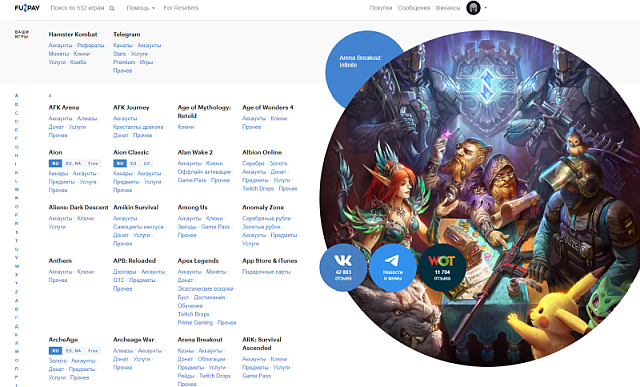Screen dimensions: 640x387
Task: Select Free server for Aion
Action: tap(93, 163)
